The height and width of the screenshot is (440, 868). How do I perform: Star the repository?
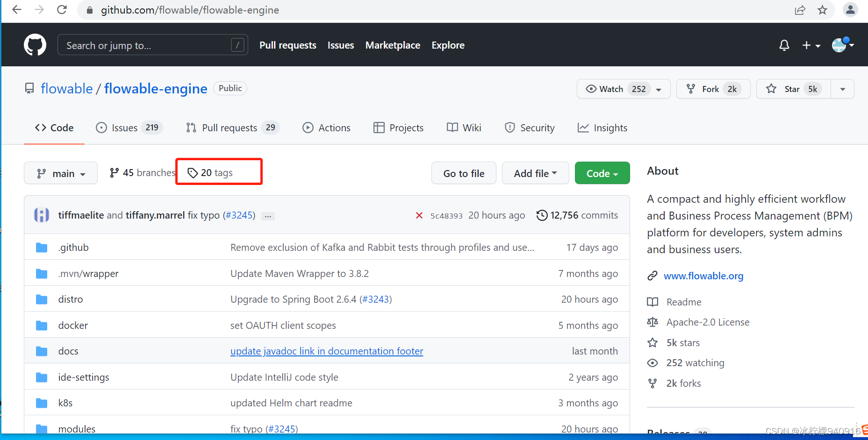click(793, 89)
